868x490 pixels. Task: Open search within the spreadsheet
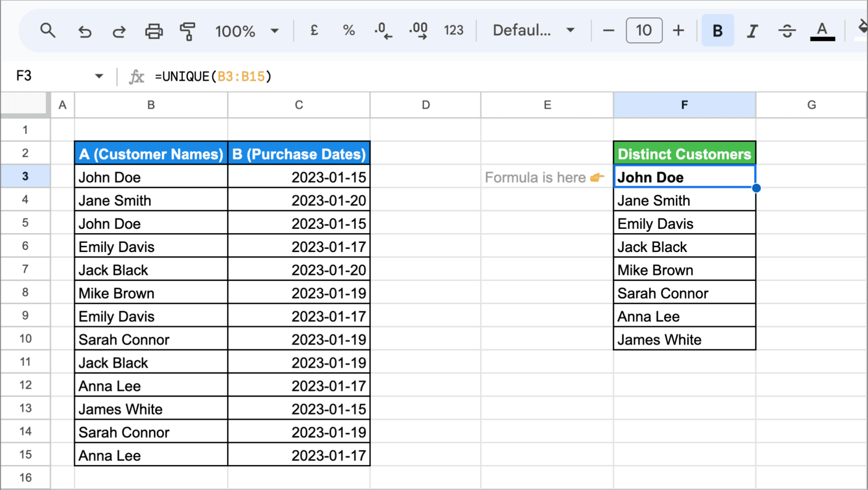click(x=48, y=30)
